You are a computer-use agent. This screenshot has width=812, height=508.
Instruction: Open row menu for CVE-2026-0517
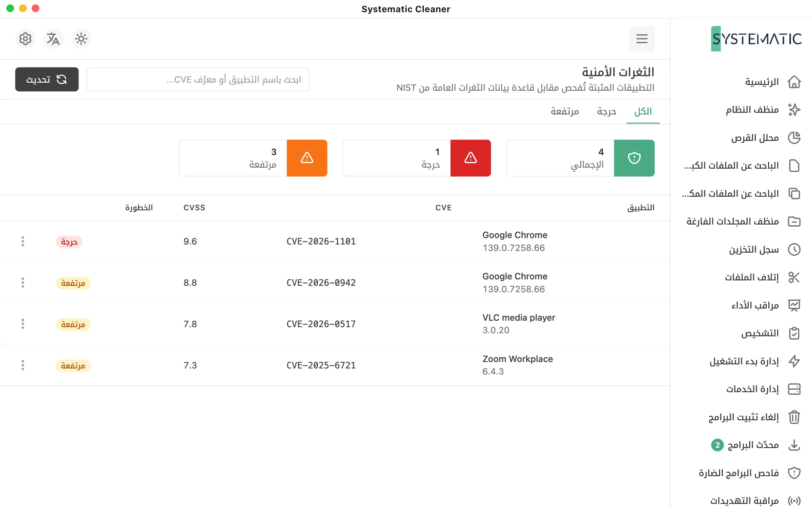coord(23,324)
